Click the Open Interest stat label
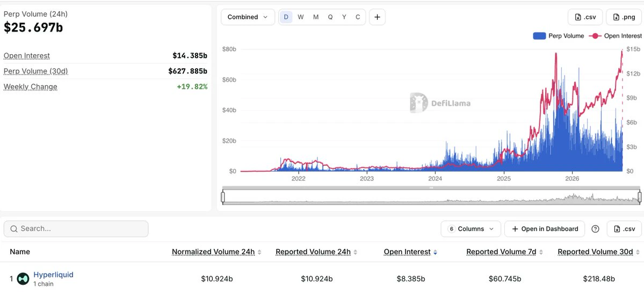 (x=27, y=56)
